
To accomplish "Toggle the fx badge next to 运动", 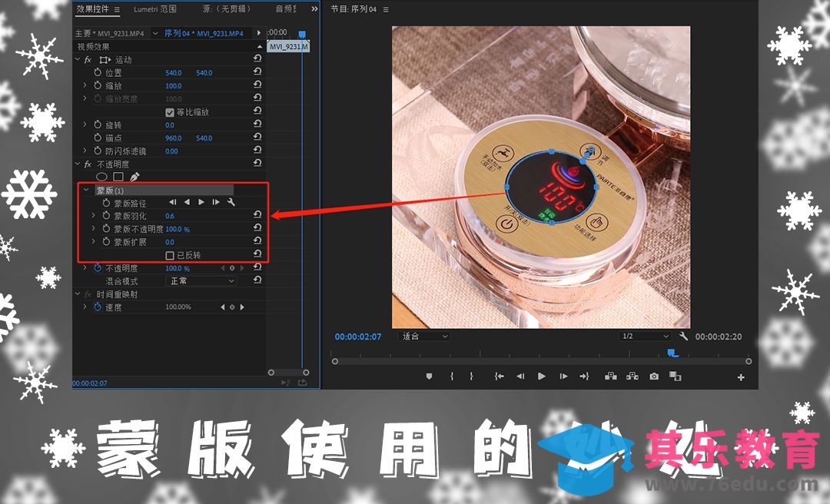I will point(86,58).
